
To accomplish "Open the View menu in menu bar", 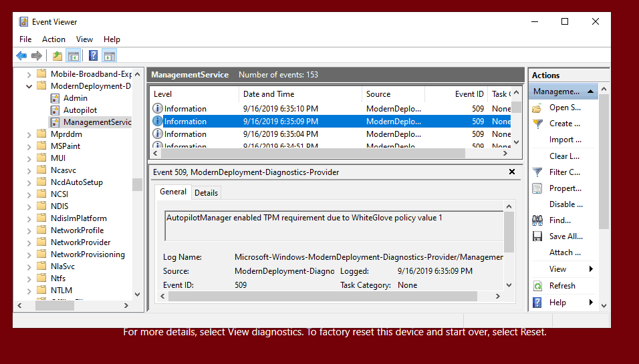I will (x=84, y=39).
